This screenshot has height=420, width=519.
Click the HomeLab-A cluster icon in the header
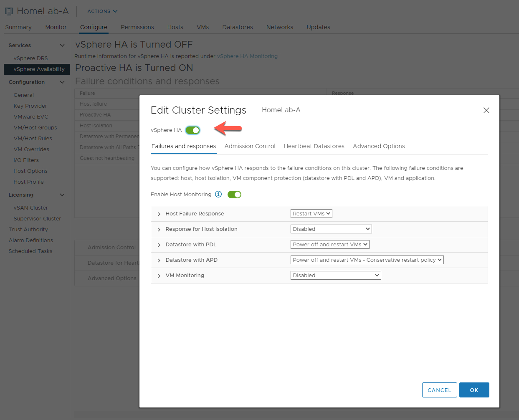8,10
